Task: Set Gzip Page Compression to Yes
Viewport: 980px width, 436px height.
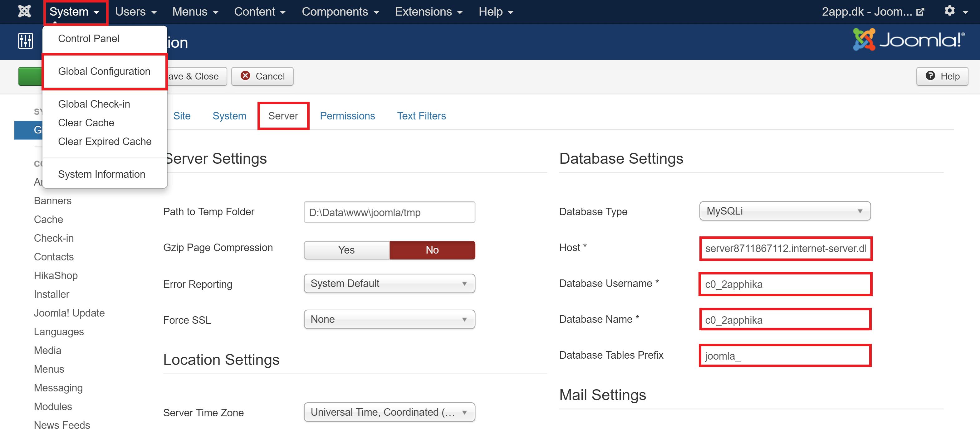Action: click(346, 250)
